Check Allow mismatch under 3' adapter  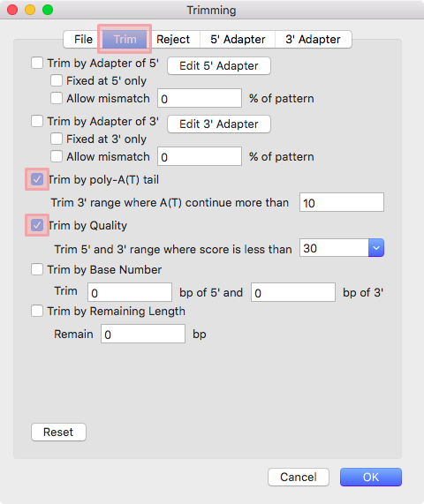click(57, 156)
